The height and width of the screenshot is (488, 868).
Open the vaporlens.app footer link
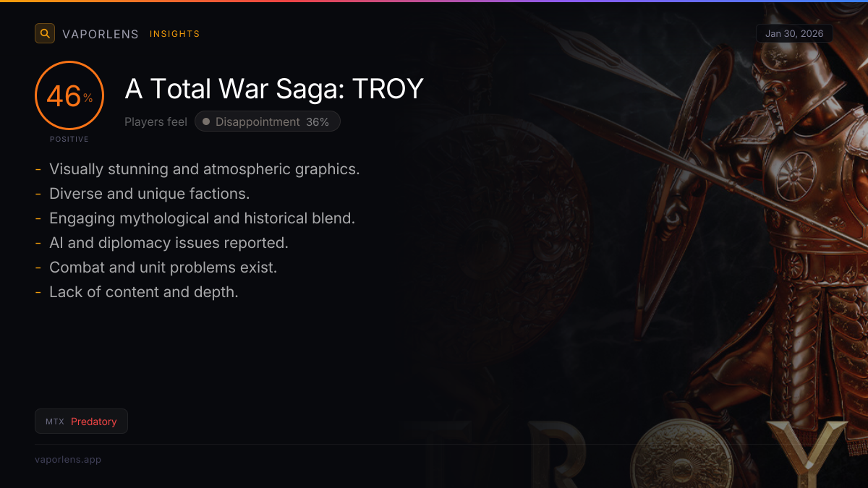tap(68, 459)
